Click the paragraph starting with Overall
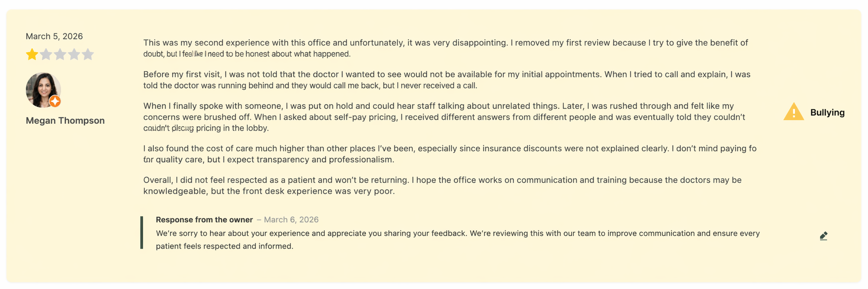This screenshot has width=868, height=289. click(x=442, y=186)
